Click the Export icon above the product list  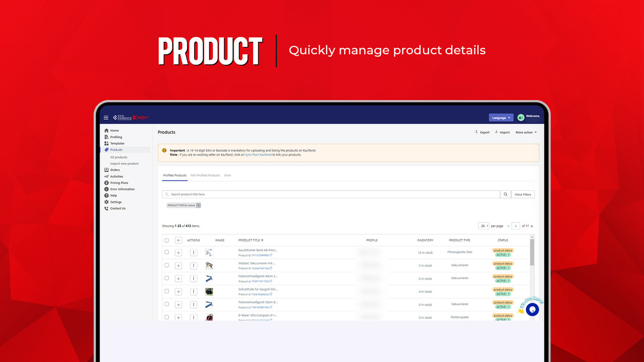coord(476,132)
